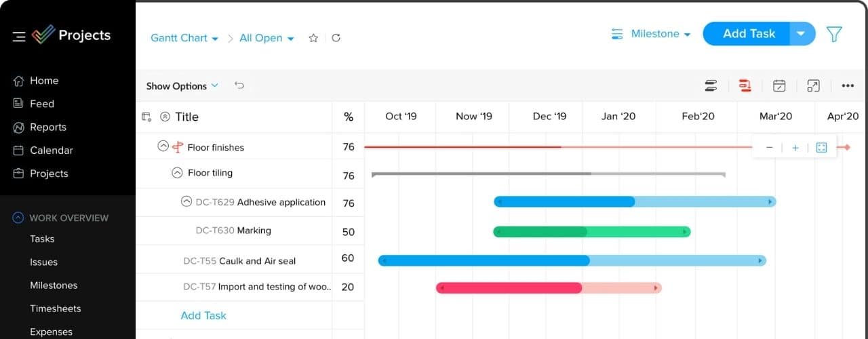Click the baseline bars toolbar icon
This screenshot has width=868, height=339.
pyautogui.click(x=711, y=85)
